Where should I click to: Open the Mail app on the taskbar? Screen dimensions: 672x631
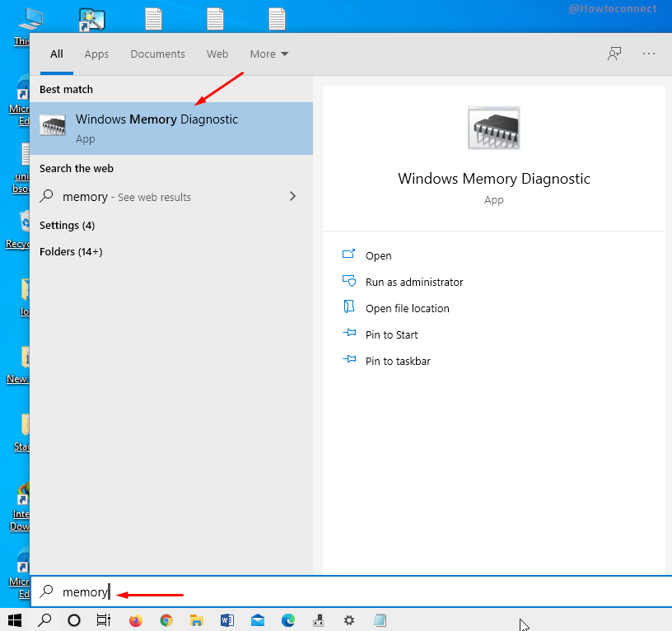[x=258, y=620]
